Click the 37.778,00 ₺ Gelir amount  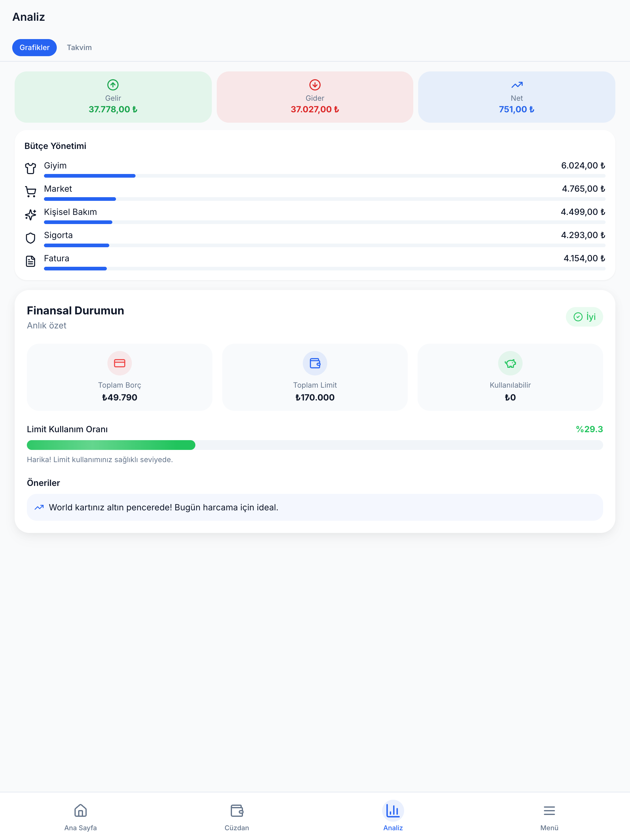click(x=113, y=109)
